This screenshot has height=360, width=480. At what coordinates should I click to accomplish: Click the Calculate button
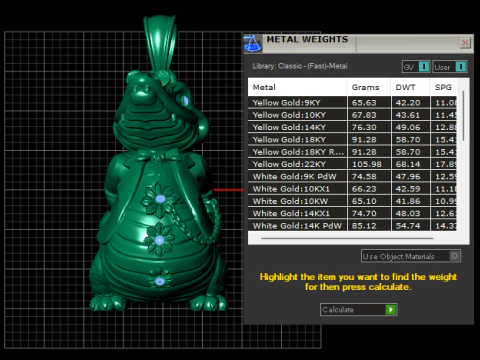click(359, 310)
